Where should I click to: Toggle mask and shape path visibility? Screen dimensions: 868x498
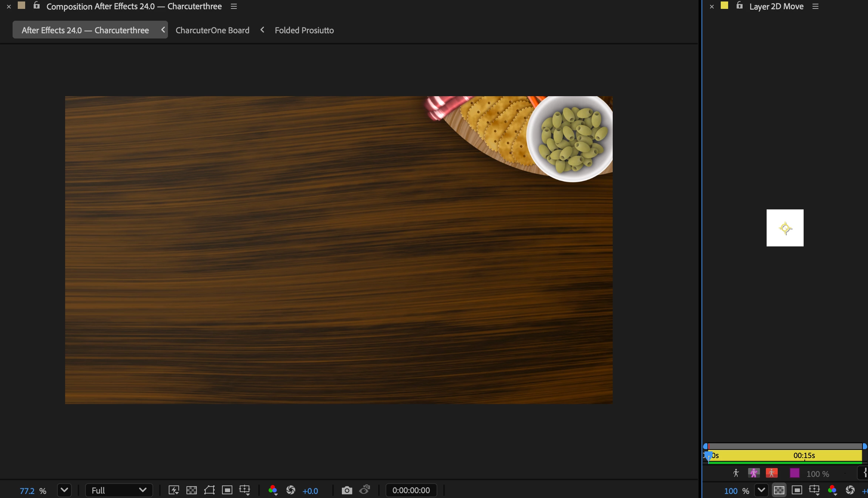click(209, 490)
